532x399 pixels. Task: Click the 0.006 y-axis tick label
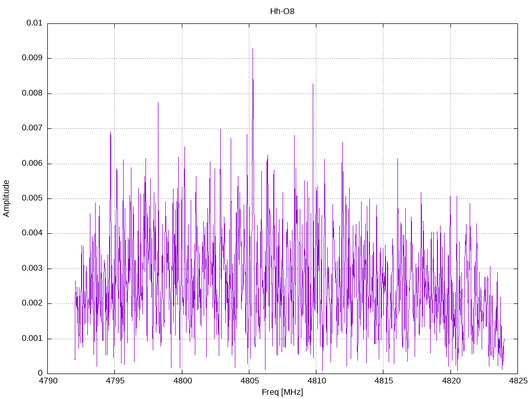(32, 163)
